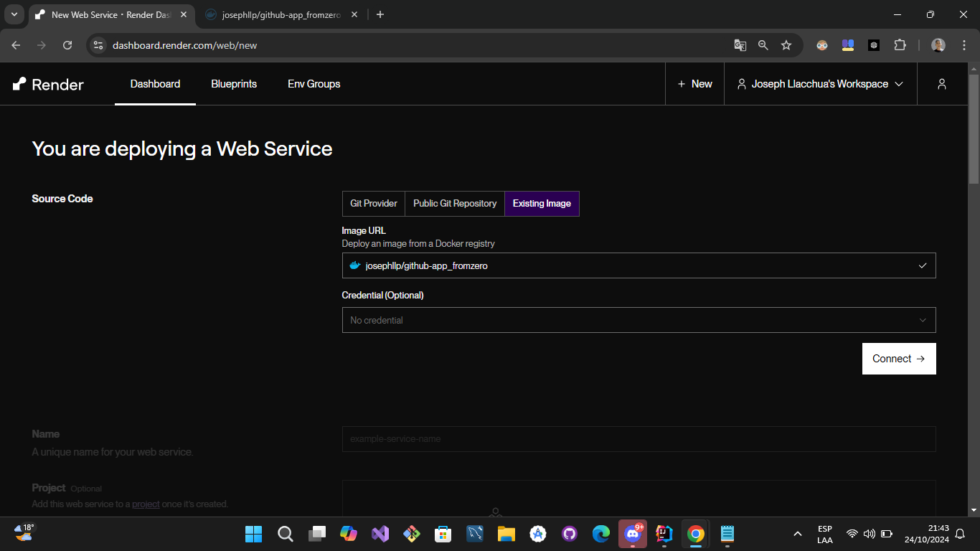The width and height of the screenshot is (980, 551).
Task: Open File Explorer from the taskbar
Action: 506,534
